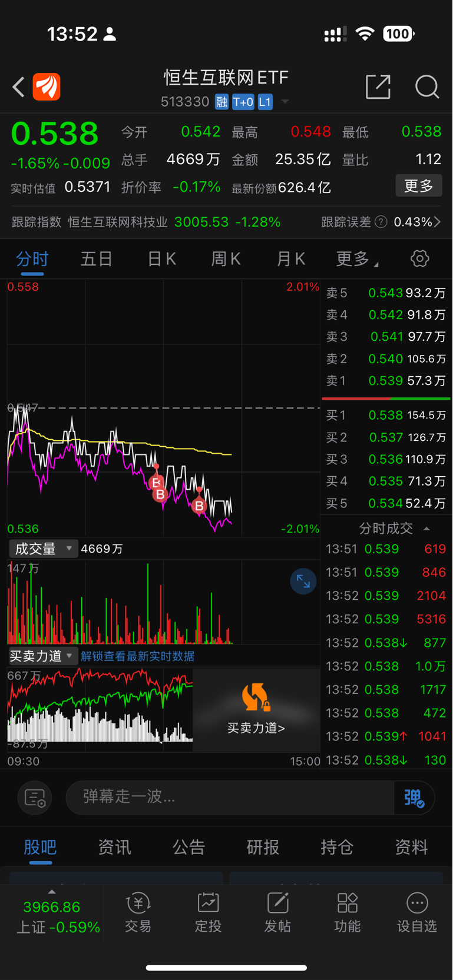Open the 公告 tab
The width and height of the screenshot is (453, 980).
click(189, 847)
